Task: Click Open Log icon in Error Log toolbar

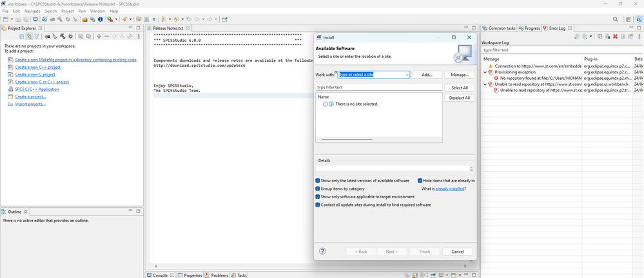Action: (623, 37)
